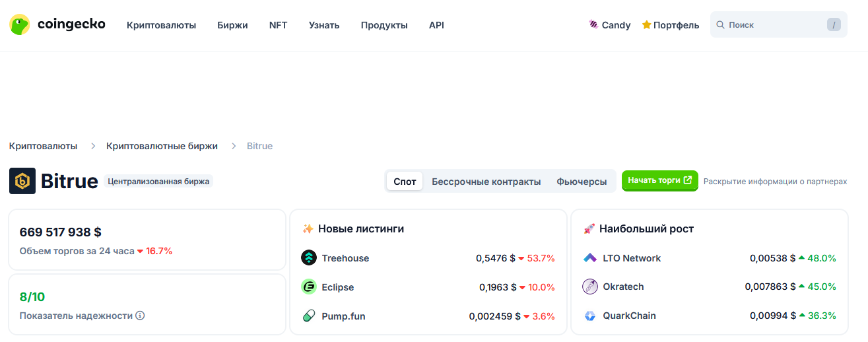
Task: Go to Криптовалюты breadcrumb link
Action: [43, 146]
